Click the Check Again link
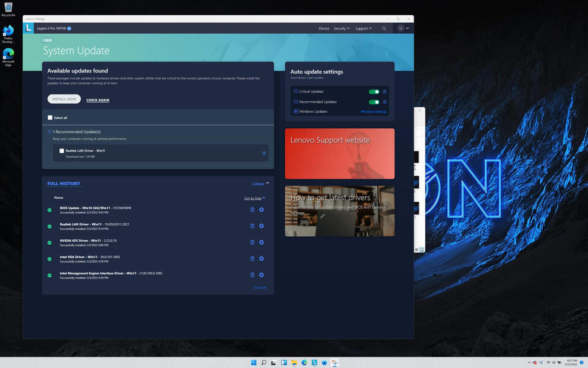The image size is (588, 368). 98,100
